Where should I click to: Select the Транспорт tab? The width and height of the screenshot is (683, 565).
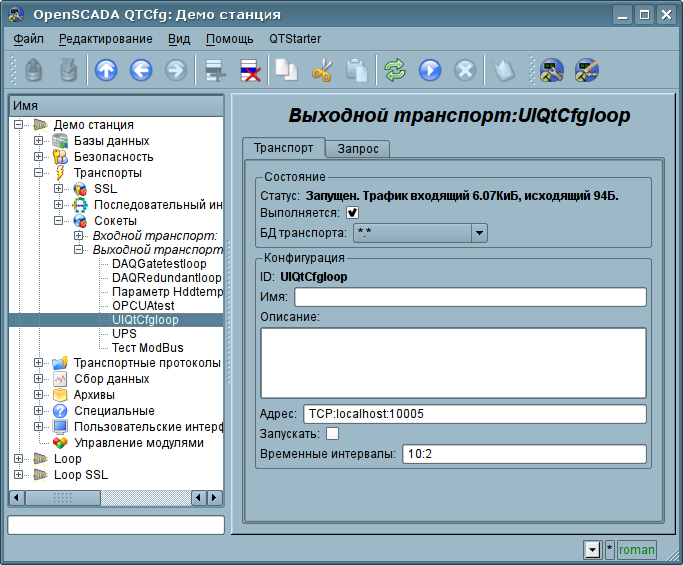coord(284,148)
